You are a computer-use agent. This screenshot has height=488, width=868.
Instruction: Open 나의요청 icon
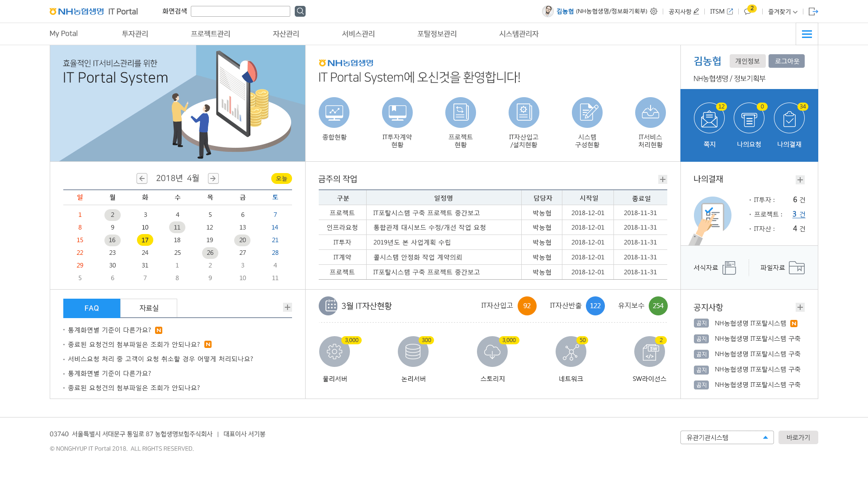(x=749, y=118)
